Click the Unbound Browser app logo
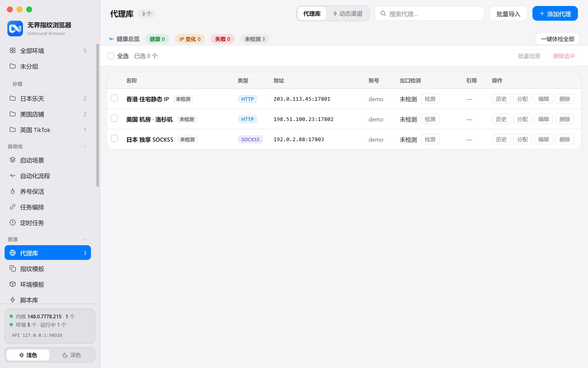588x368 pixels. tap(15, 29)
